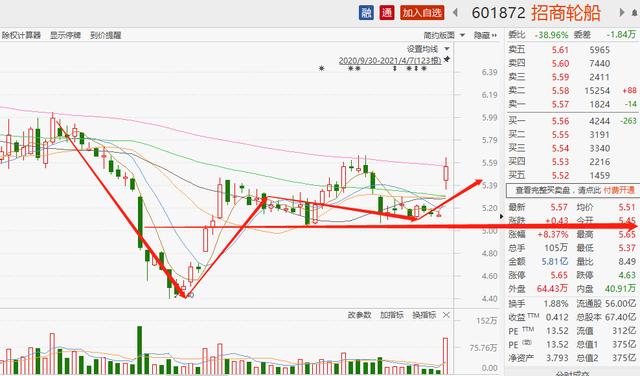Click the 加入自选 add to watchlist button

pos(422,13)
